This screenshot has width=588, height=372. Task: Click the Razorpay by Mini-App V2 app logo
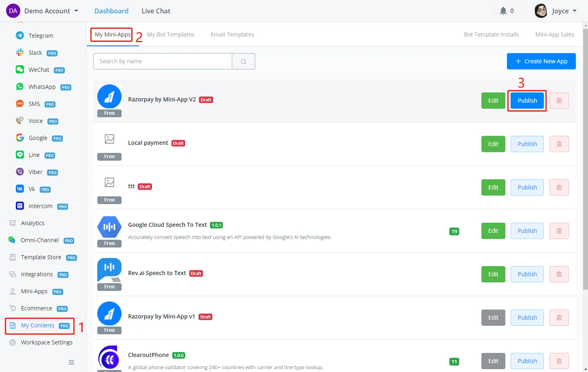click(109, 96)
